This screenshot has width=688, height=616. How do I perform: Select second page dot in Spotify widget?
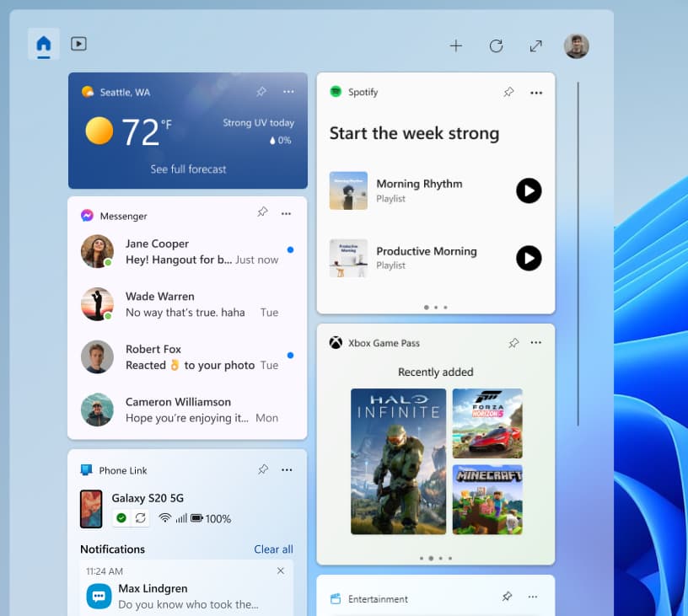pyautogui.click(x=436, y=308)
